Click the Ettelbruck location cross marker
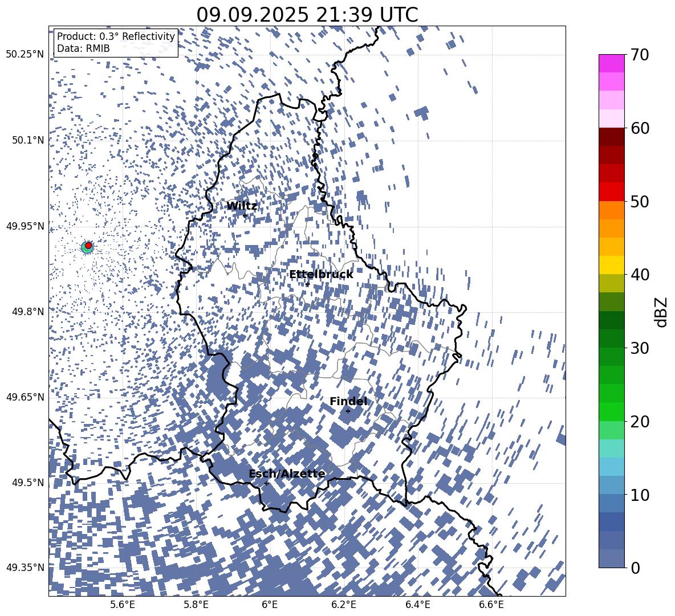Image resolution: width=675 pixels, height=616 pixels. pyautogui.click(x=307, y=284)
